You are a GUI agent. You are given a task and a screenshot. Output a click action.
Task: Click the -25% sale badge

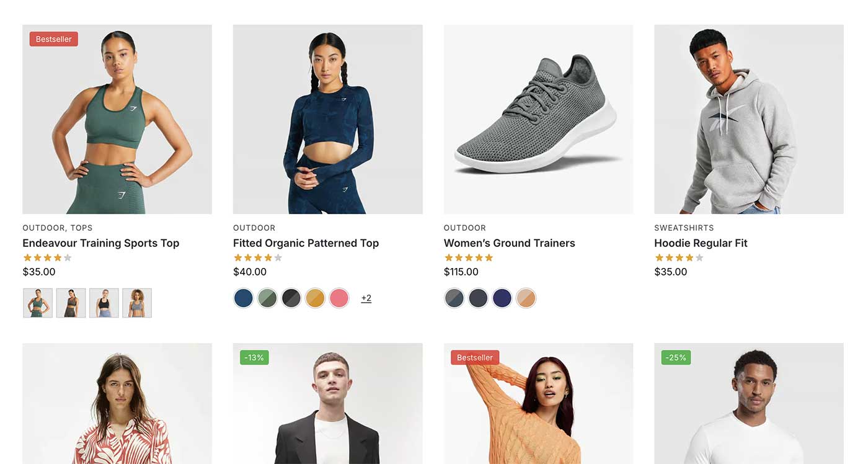tap(675, 357)
